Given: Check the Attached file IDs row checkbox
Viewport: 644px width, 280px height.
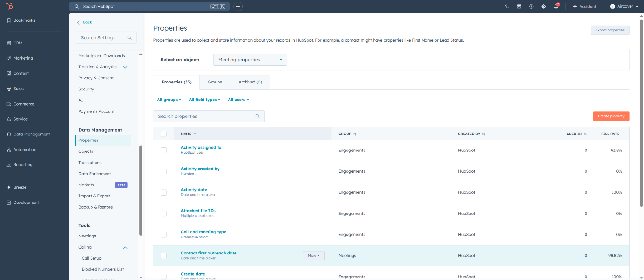Looking at the screenshot, I should (x=164, y=214).
